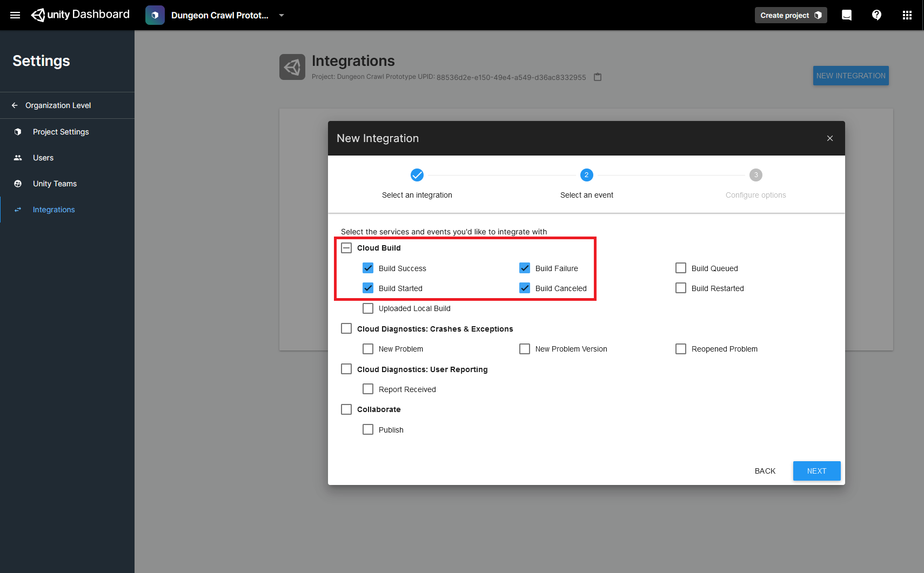Click the BACK button
The width and height of the screenshot is (924, 573).
tap(765, 471)
